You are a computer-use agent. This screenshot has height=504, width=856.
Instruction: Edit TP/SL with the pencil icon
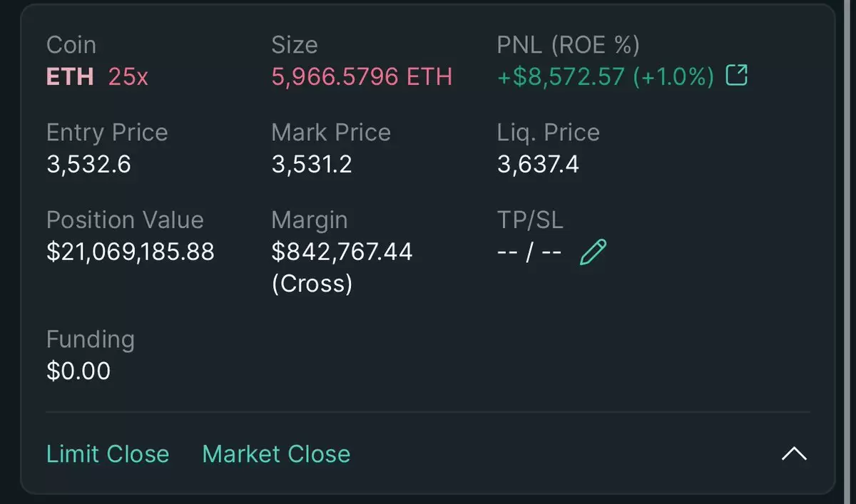point(593,252)
